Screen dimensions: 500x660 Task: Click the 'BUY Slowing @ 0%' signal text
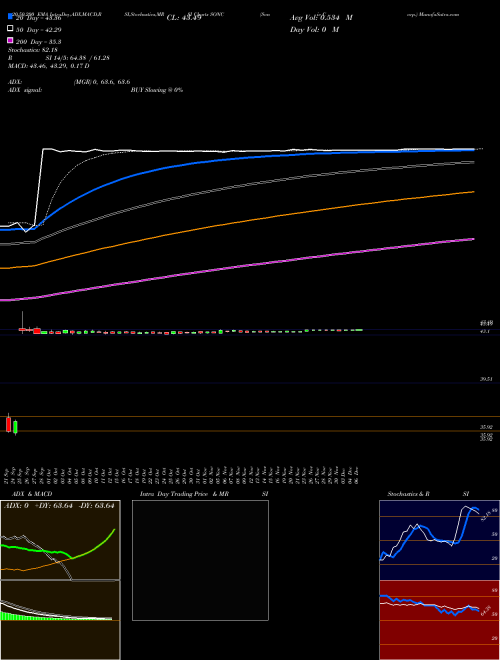pos(157,90)
